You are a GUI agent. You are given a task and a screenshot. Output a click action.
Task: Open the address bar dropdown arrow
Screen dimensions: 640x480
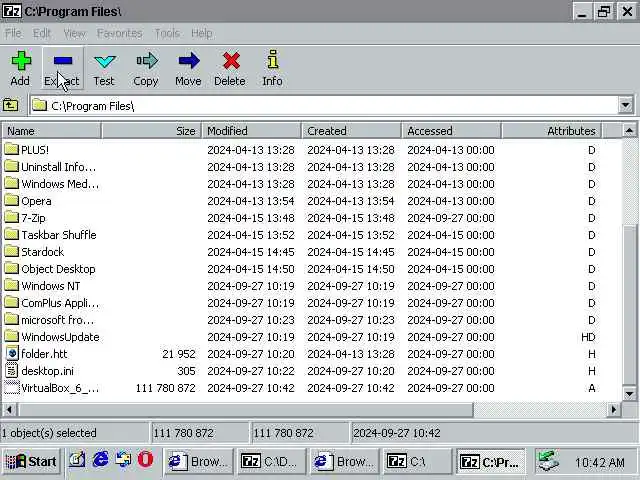[625, 106]
